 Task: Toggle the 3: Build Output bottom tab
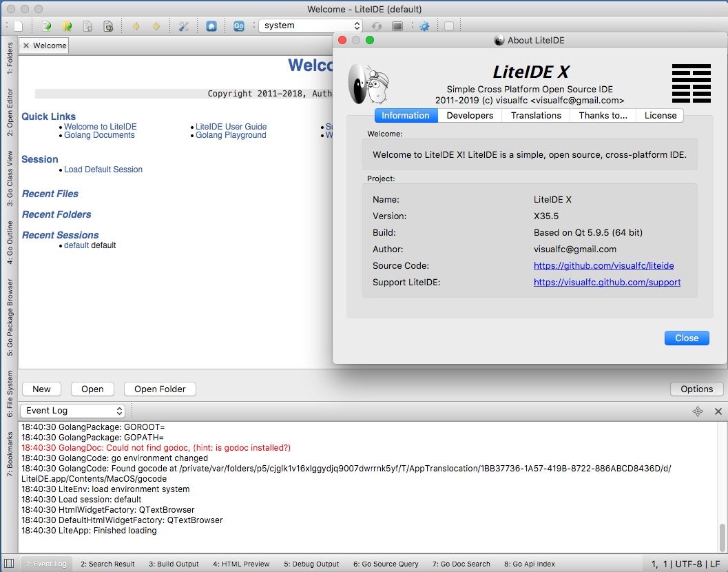pos(174,564)
